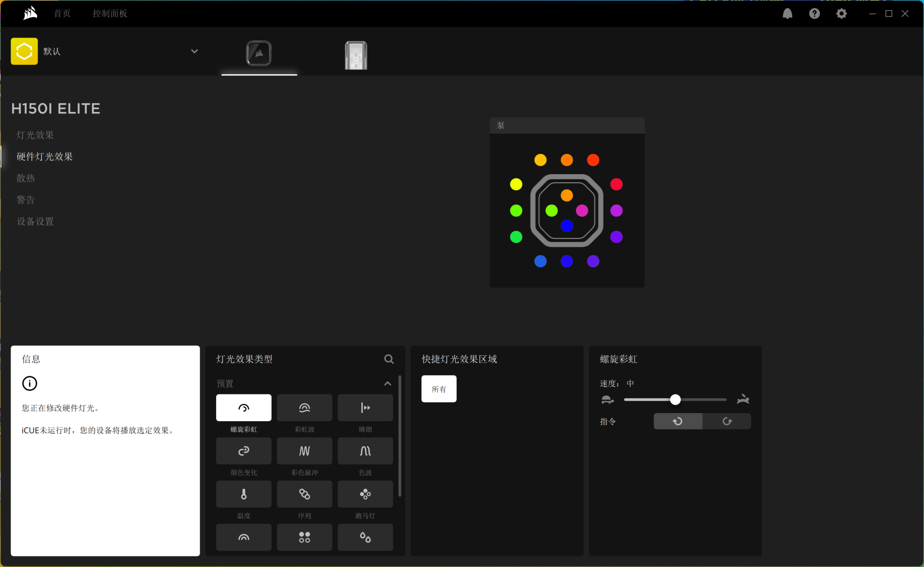The width and height of the screenshot is (924, 567).
Task: Open search in lighting effect types
Action: tap(389, 359)
